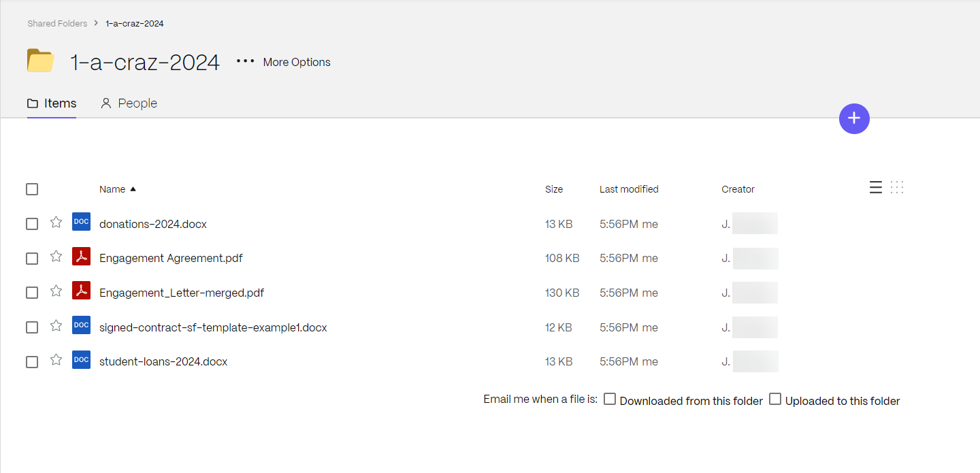980x473 pixels.
Task: Sort by Creator column header
Action: coord(738,189)
